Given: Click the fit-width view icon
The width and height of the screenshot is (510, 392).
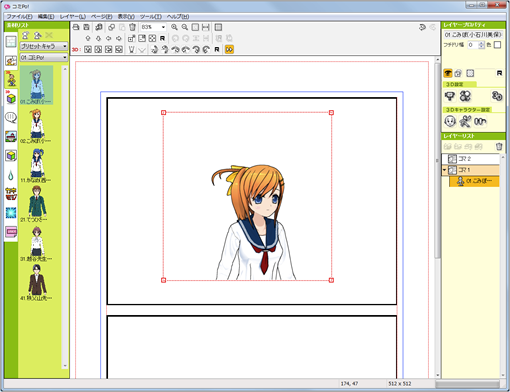Looking at the screenshot, I should pyautogui.click(x=206, y=27).
